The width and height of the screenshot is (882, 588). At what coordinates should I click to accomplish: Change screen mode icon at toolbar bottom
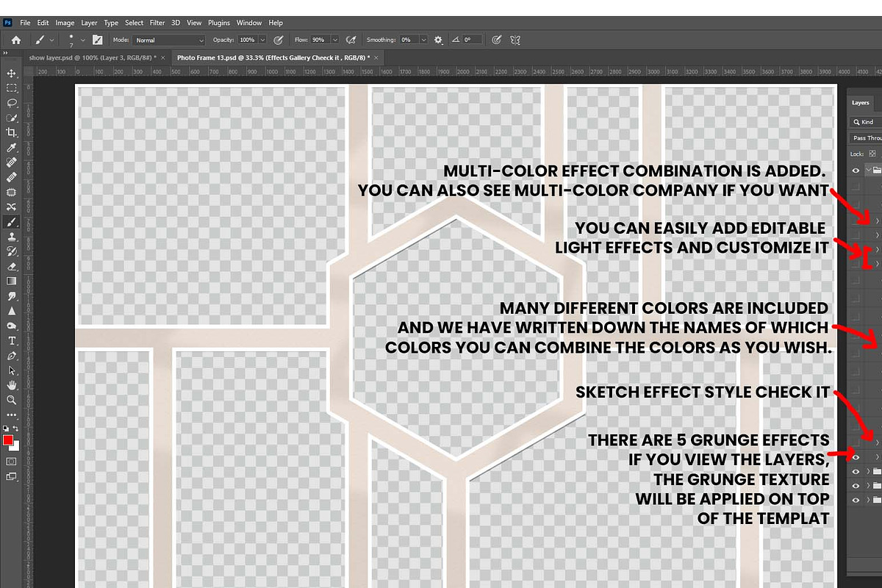coord(11,476)
